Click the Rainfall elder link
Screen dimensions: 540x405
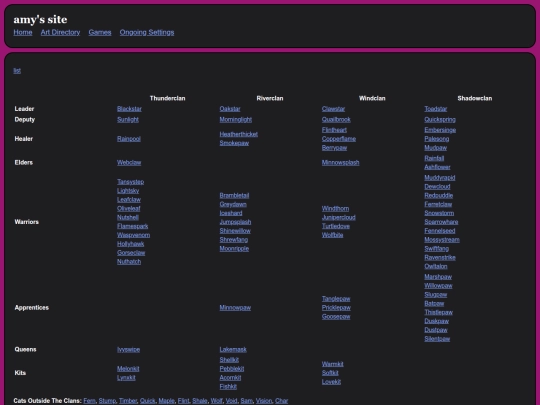coord(434,158)
